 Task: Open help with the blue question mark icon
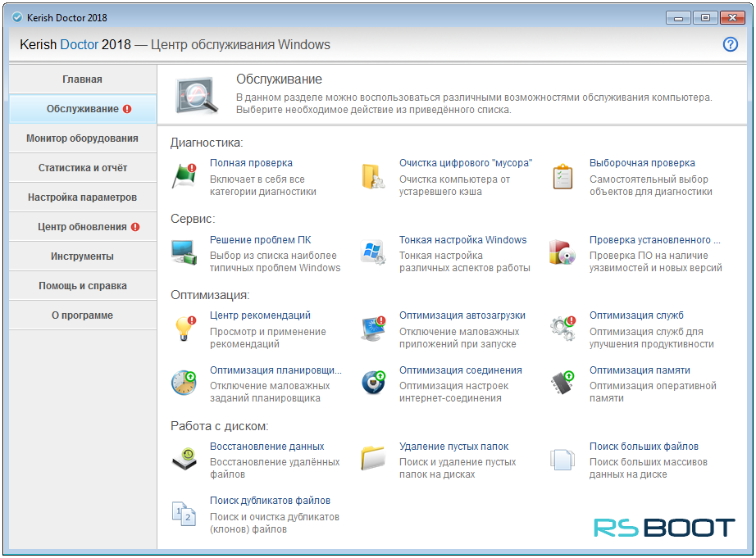[730, 44]
